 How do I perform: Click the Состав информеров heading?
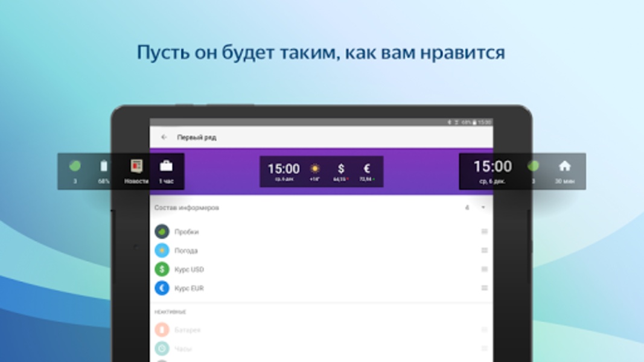click(x=187, y=208)
